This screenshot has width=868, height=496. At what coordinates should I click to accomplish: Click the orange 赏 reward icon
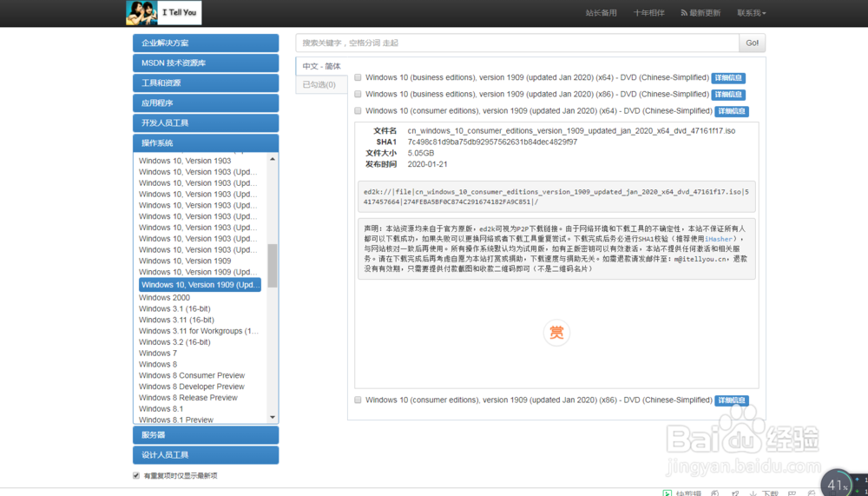556,333
